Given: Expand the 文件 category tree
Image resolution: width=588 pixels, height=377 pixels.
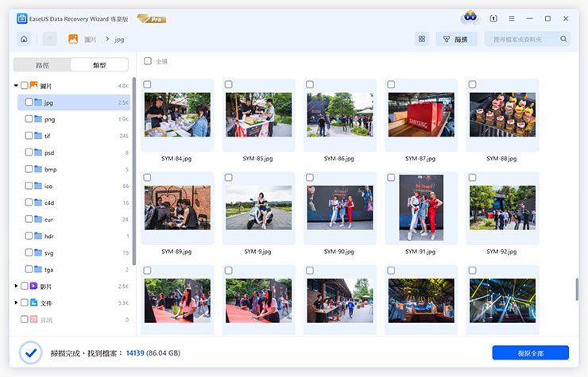Looking at the screenshot, I should 16,302.
